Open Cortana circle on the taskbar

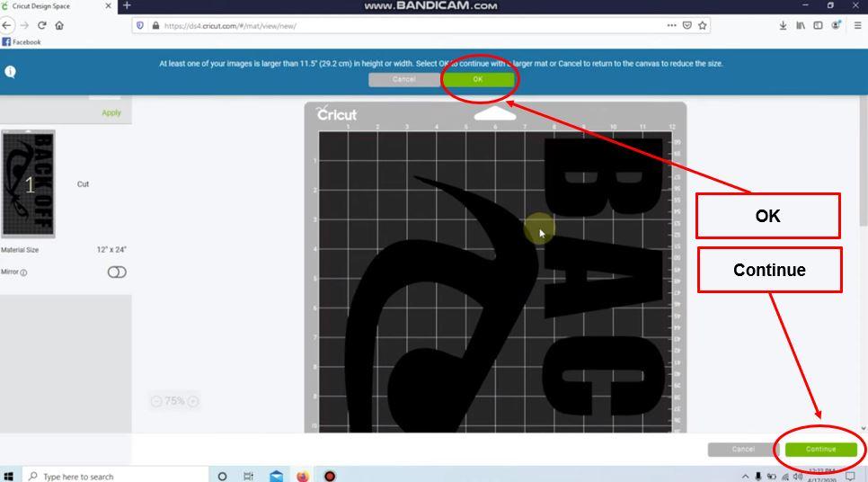222,476
